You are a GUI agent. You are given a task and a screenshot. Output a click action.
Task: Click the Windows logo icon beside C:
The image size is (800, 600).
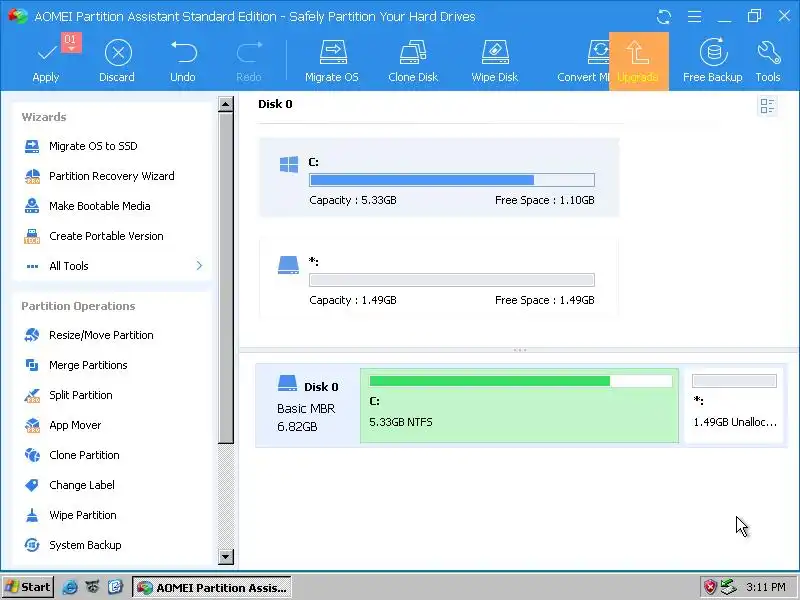click(289, 165)
